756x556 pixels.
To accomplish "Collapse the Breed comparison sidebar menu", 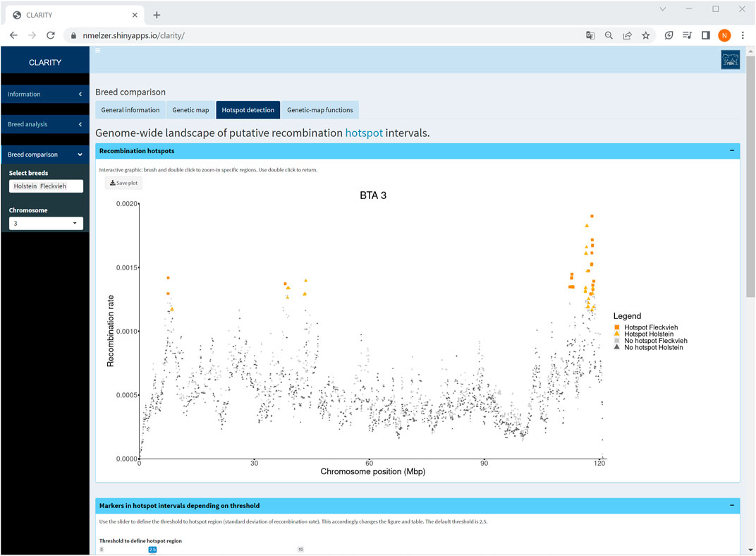I will pyautogui.click(x=45, y=155).
